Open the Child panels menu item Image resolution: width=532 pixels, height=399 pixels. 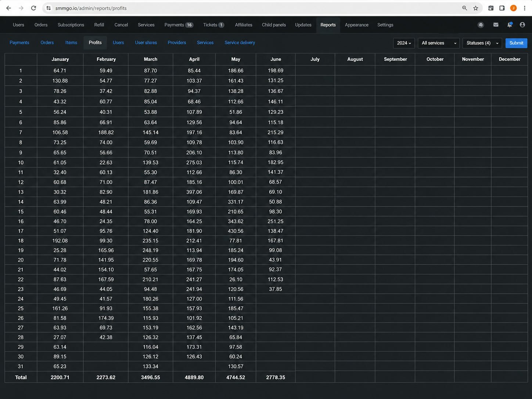[x=274, y=25]
